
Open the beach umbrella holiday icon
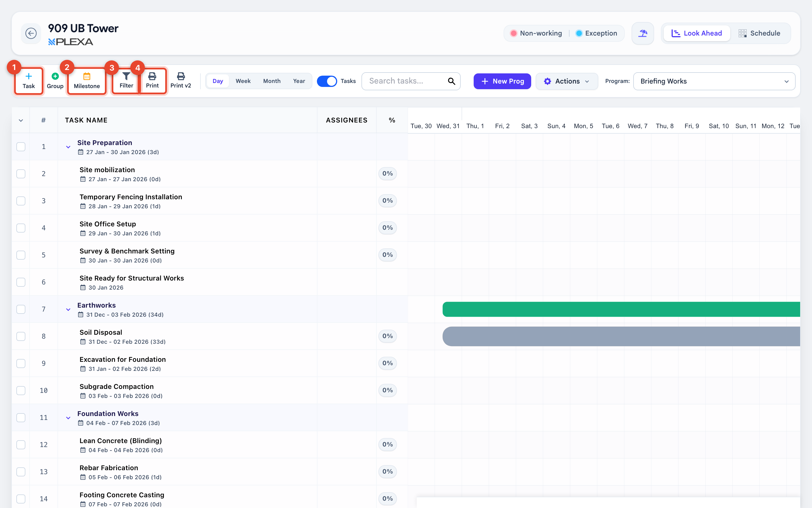pyautogui.click(x=643, y=33)
